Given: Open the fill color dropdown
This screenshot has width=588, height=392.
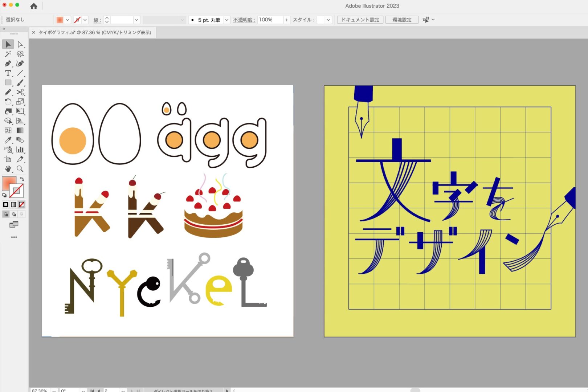Looking at the screenshot, I should tap(68, 20).
